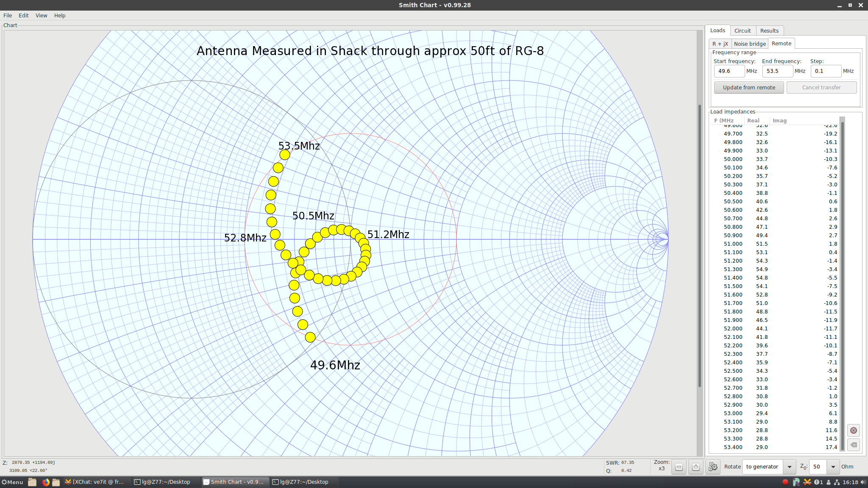
Task: Select the Remote sub-tab
Action: pyautogui.click(x=782, y=43)
